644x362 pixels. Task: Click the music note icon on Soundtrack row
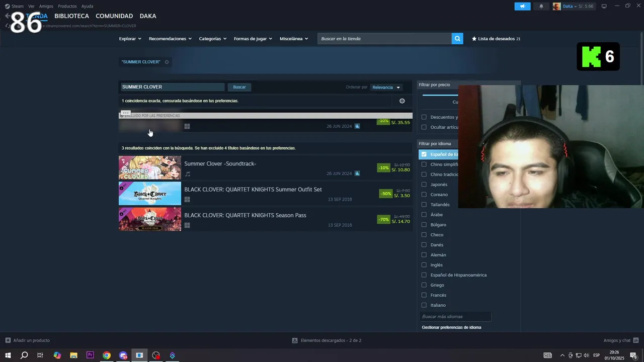[x=188, y=174]
